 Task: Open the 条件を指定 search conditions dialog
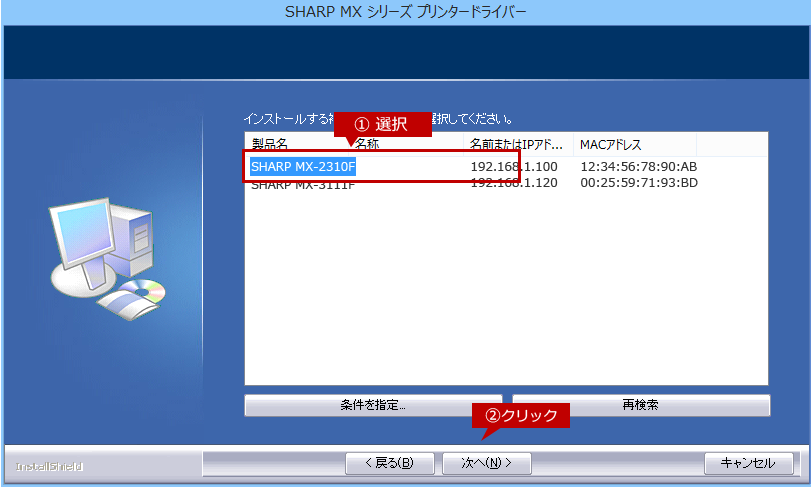point(372,405)
